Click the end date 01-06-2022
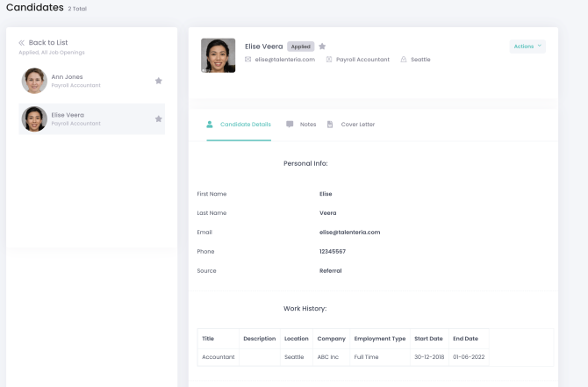Viewport: 588px width, 387px height. click(x=469, y=357)
